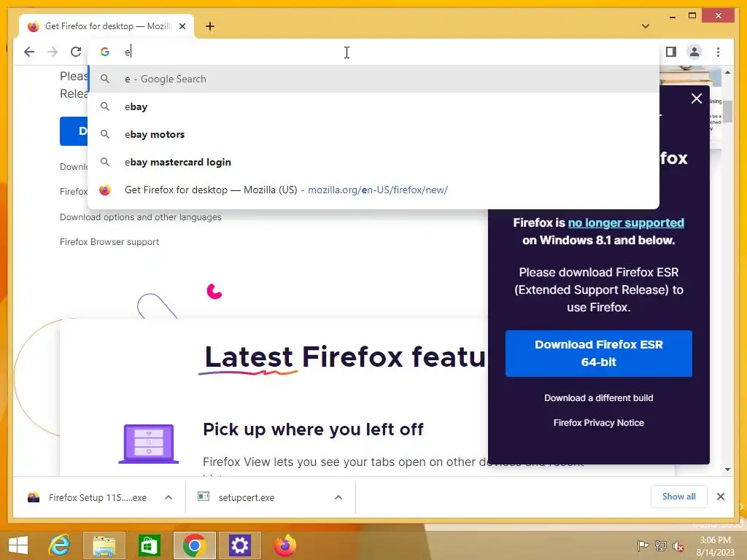Close the Get Firefox for desktop tab
Screen dimensions: 747x560
[x=182, y=26]
